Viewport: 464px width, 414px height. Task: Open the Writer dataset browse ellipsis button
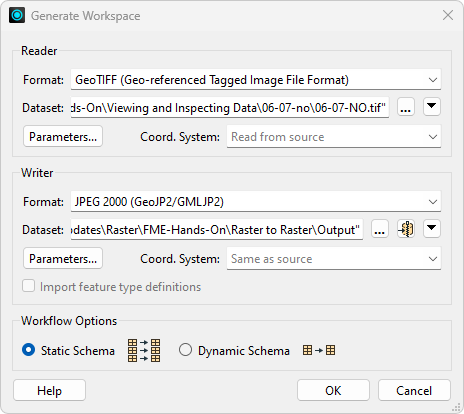(380, 229)
